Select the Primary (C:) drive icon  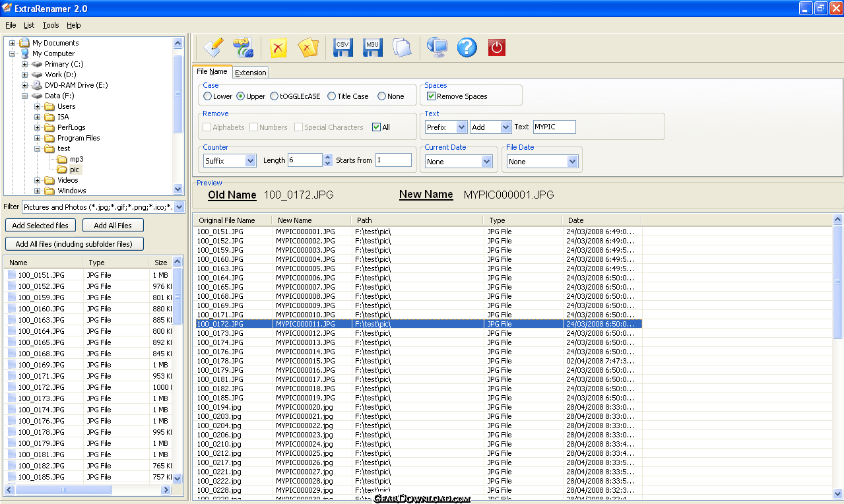pos(37,64)
